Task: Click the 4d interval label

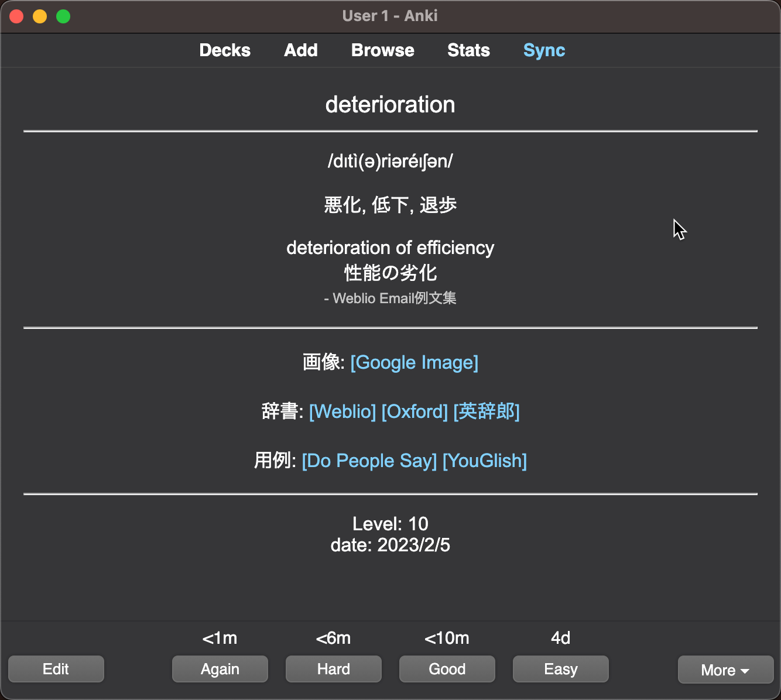Action: 561,638
